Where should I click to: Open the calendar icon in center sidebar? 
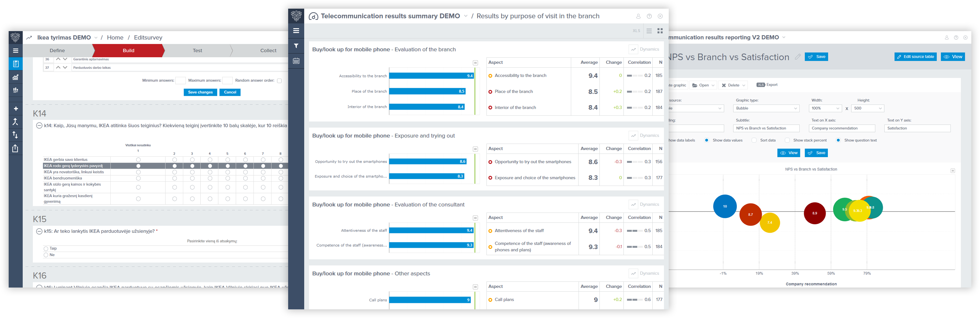click(296, 61)
